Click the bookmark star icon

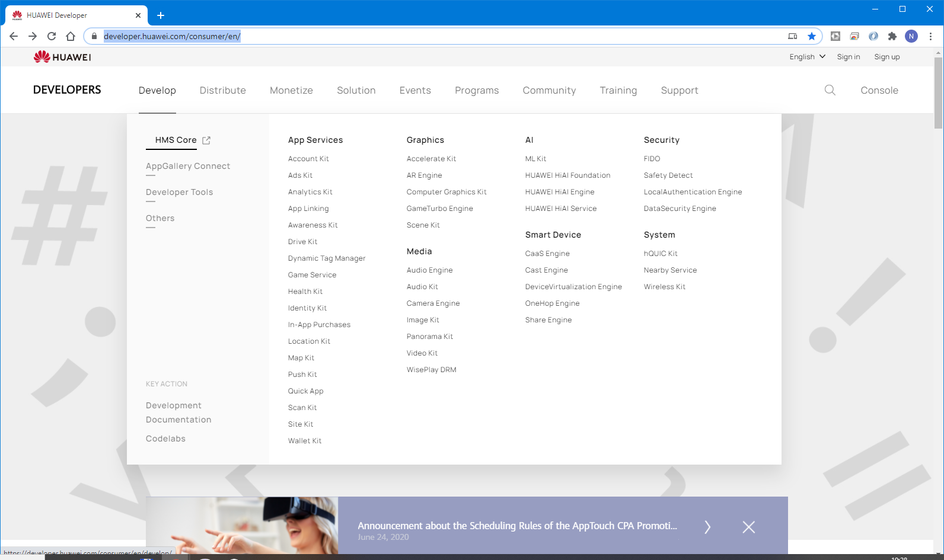point(812,36)
